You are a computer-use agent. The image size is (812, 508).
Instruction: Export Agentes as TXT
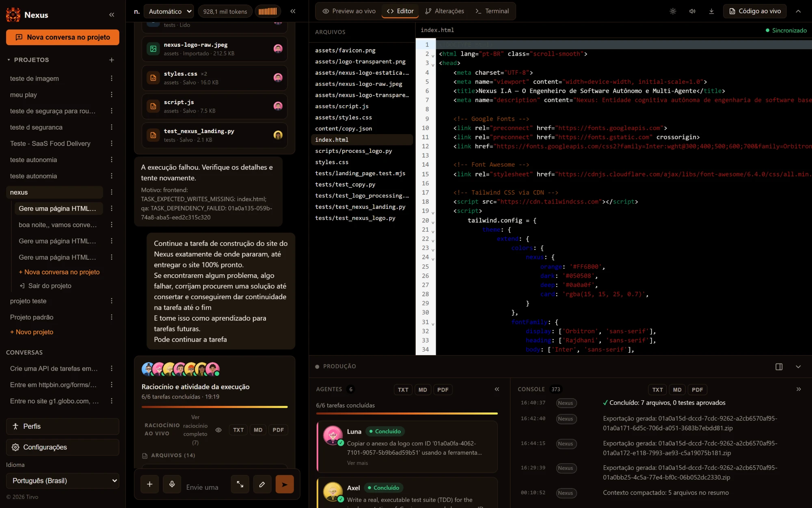click(x=403, y=390)
